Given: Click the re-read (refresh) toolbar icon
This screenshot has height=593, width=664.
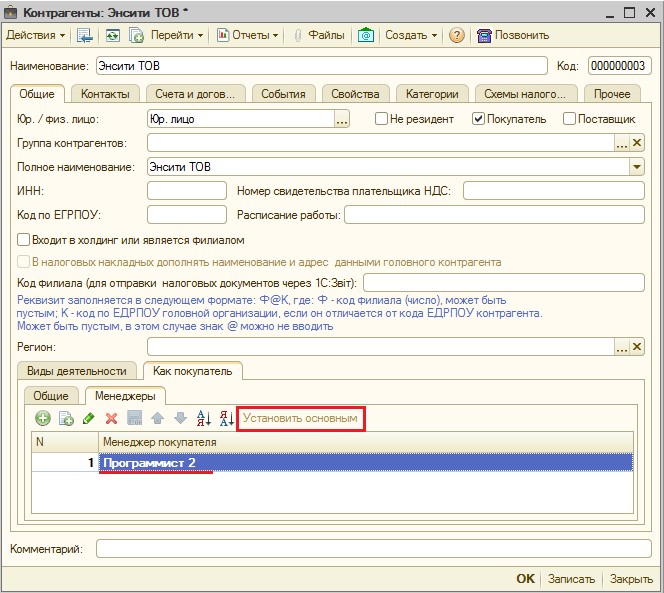Looking at the screenshot, I should [112, 35].
